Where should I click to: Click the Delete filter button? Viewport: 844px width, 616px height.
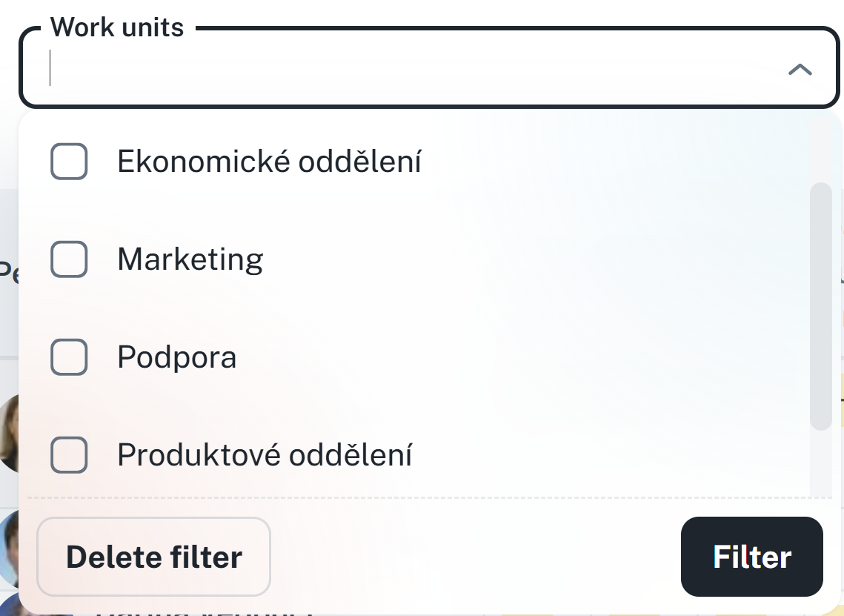tap(153, 557)
